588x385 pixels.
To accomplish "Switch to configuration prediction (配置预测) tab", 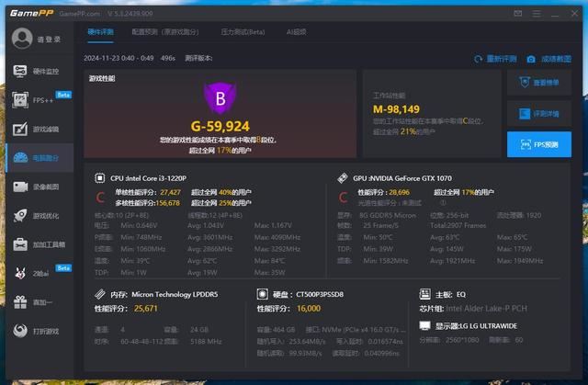I will [x=165, y=32].
